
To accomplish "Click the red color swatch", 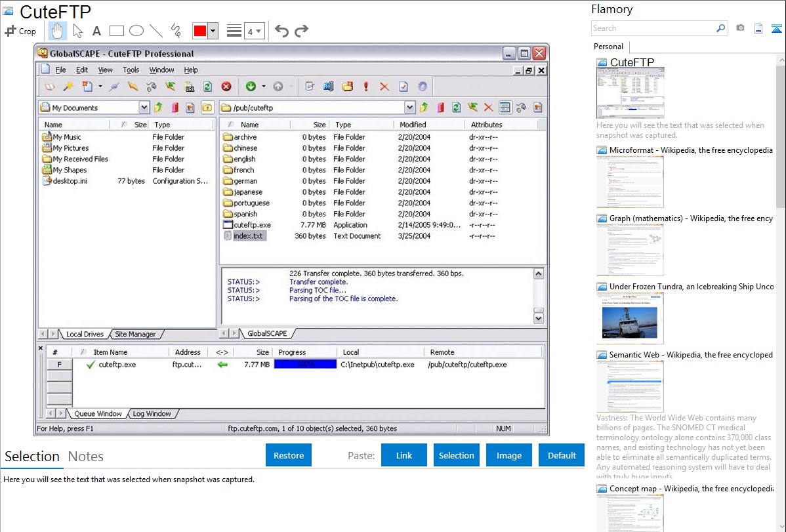I will 200,31.
